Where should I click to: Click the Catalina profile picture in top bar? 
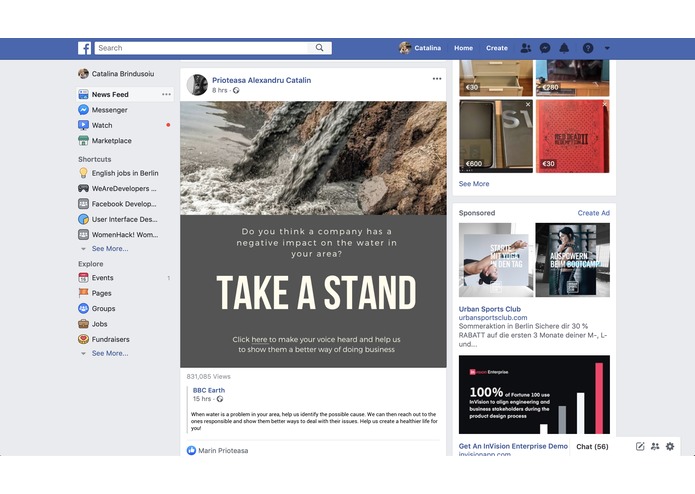[405, 48]
